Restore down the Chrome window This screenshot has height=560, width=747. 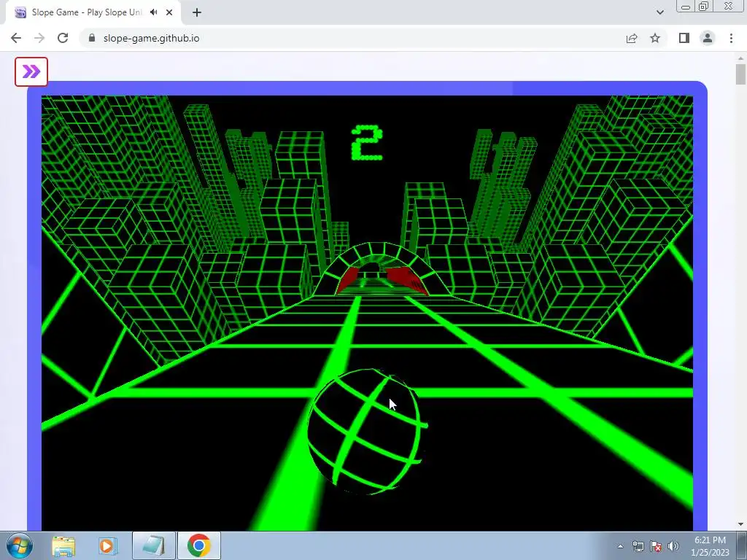(x=704, y=6)
